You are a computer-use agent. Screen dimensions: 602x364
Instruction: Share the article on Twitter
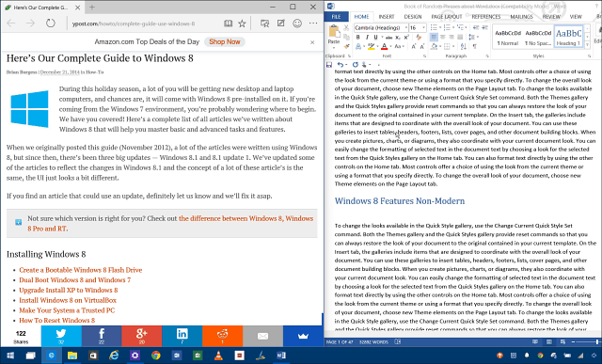pos(61,336)
